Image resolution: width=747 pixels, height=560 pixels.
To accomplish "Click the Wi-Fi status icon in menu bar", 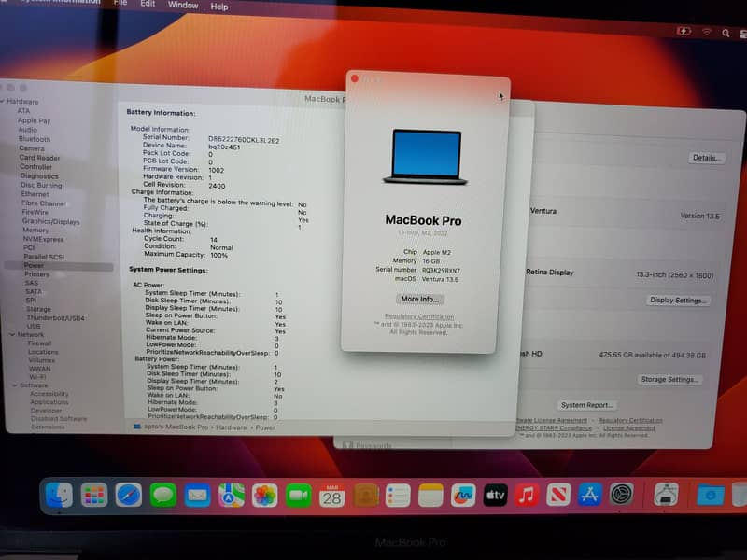I will (x=707, y=32).
